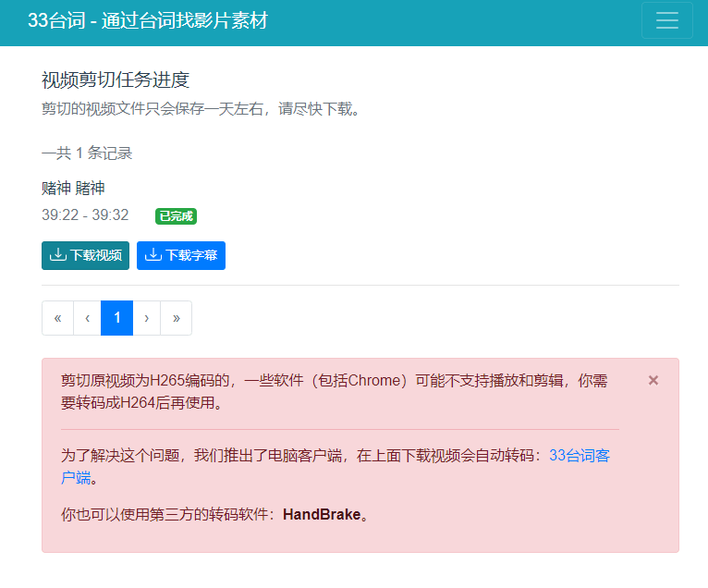Click the 视频剪切任务进度 heading
Image resolution: width=708 pixels, height=588 pixels.
point(116,80)
